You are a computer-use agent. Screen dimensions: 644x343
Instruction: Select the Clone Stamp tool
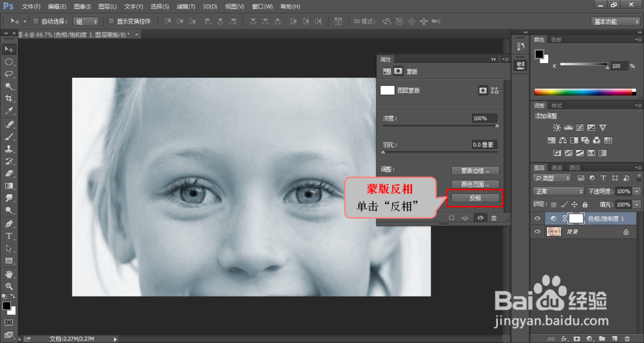(x=9, y=149)
